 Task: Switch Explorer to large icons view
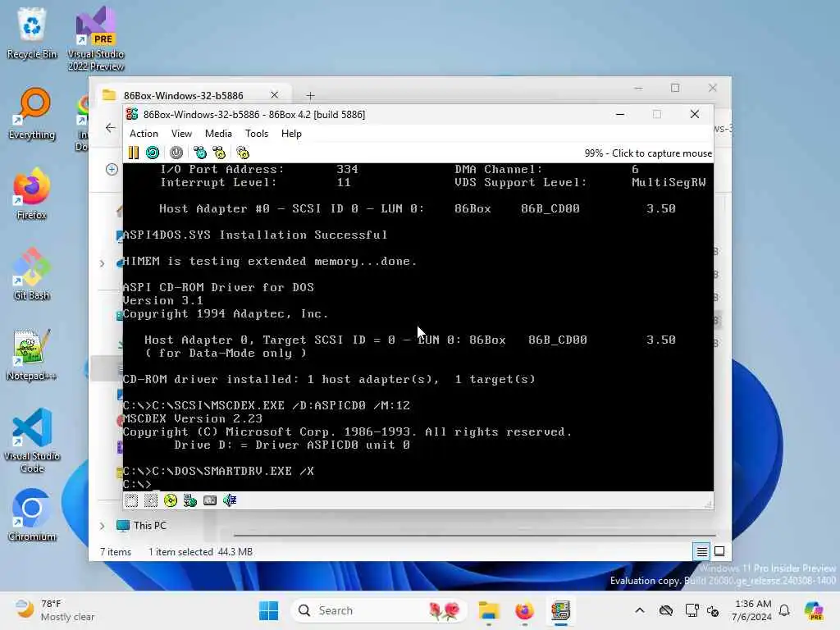(x=719, y=551)
